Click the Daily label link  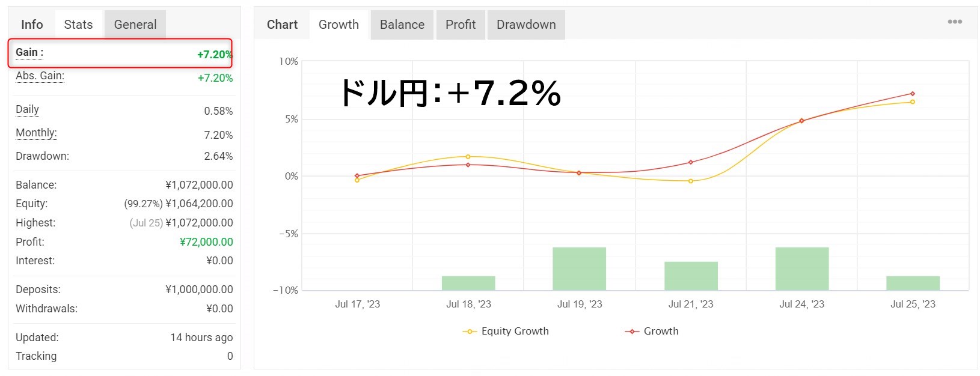tap(27, 109)
